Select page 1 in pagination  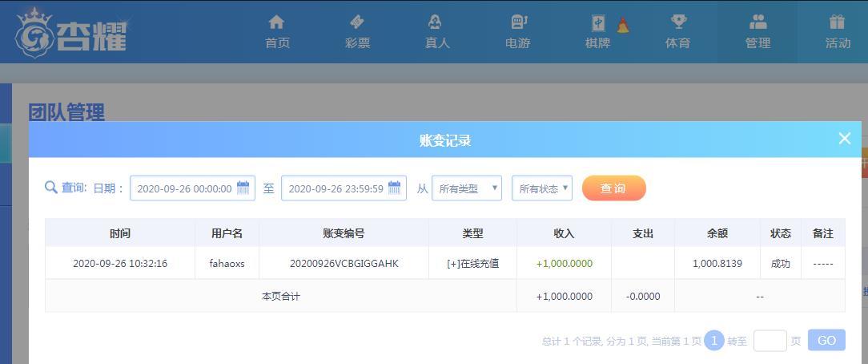click(714, 340)
